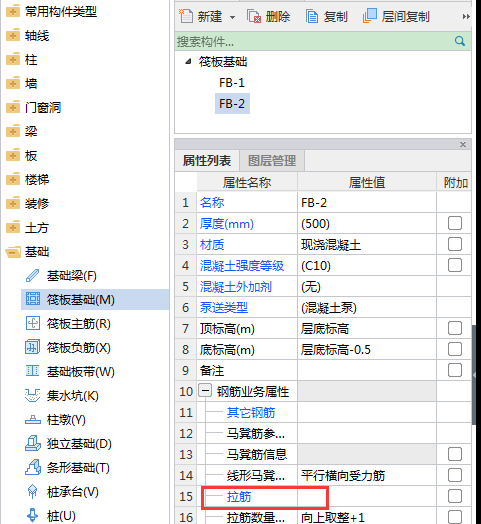This screenshot has height=524, width=481.
Task: Switch to the 属性列表 tab
Action: pyautogui.click(x=207, y=161)
